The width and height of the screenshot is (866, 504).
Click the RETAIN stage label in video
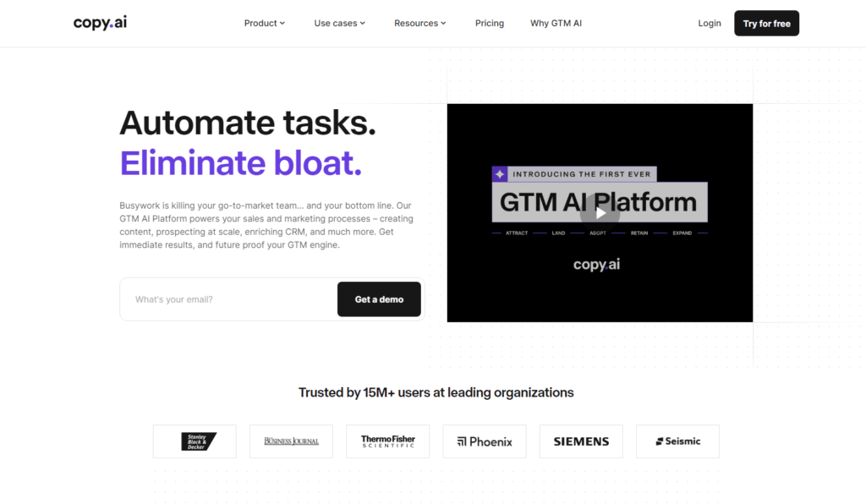[639, 233]
